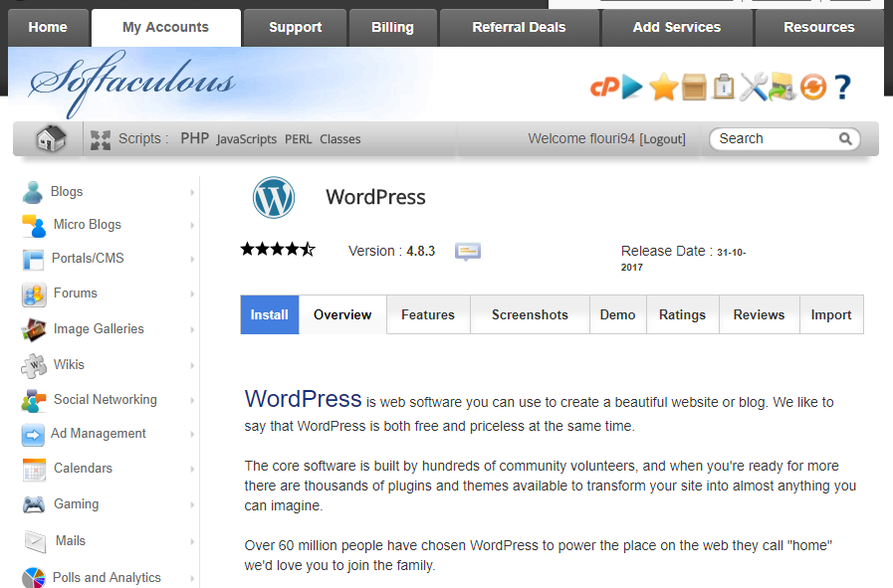Screen dimensions: 893x588
Task: Click the Logout link
Action: [x=662, y=139]
